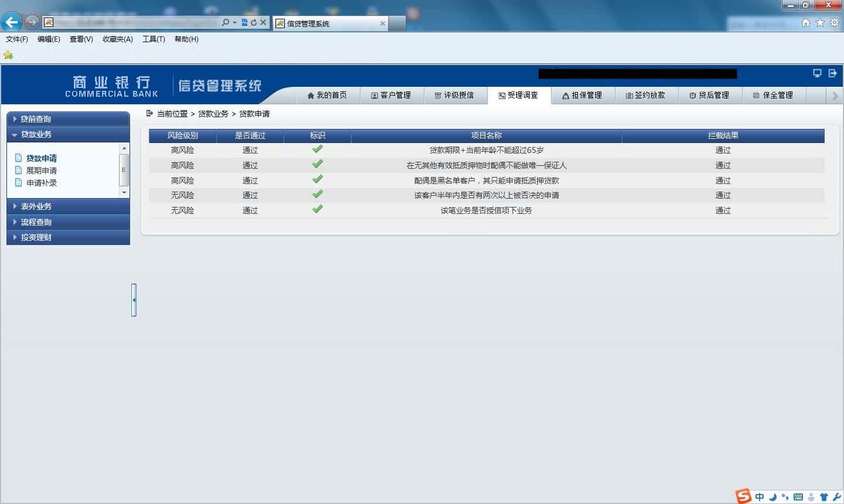Open the 展期申请 link in sidebar
844x504 pixels.
(42, 171)
